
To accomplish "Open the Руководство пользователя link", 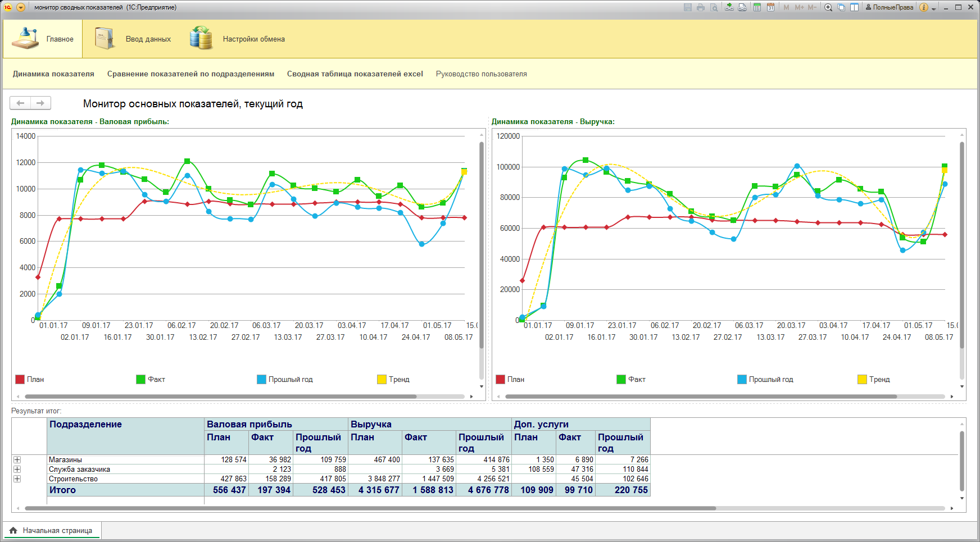I will (481, 74).
